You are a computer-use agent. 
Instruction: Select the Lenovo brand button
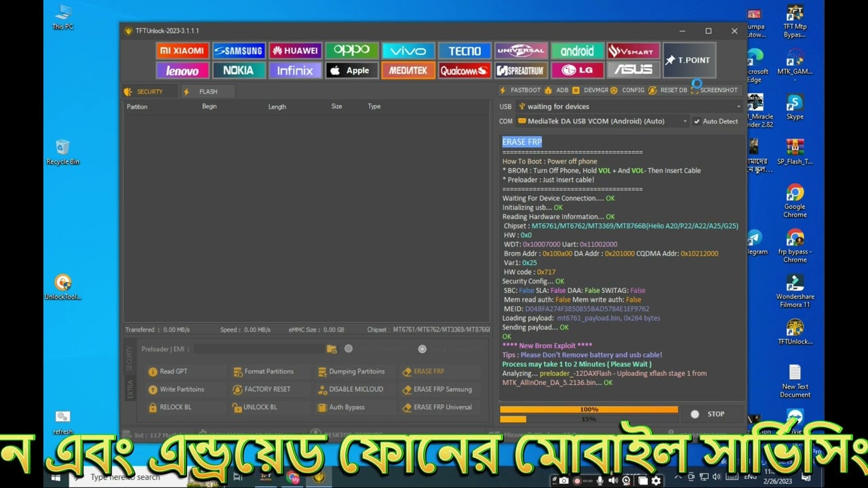(182, 70)
